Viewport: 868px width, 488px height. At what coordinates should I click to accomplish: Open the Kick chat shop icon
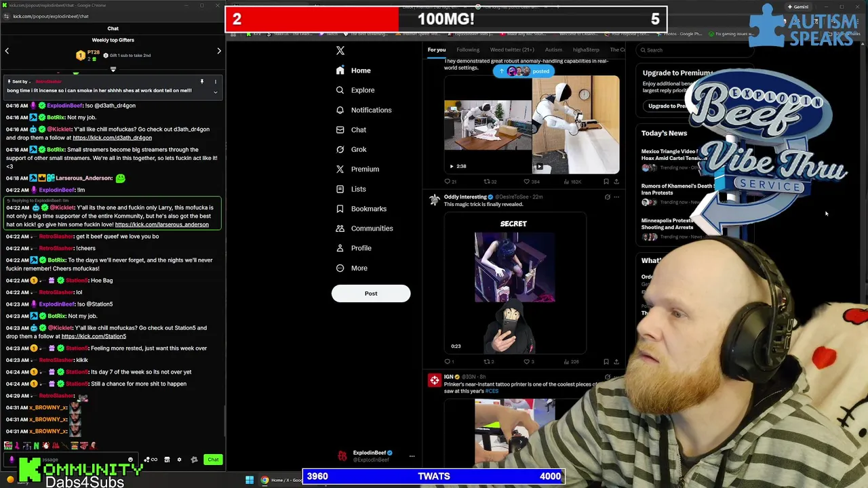(167, 460)
